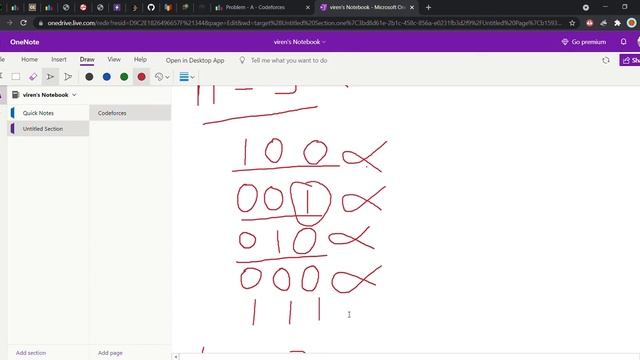
Task: Focus the Tell me what you want to do box
Action: tap(289, 60)
